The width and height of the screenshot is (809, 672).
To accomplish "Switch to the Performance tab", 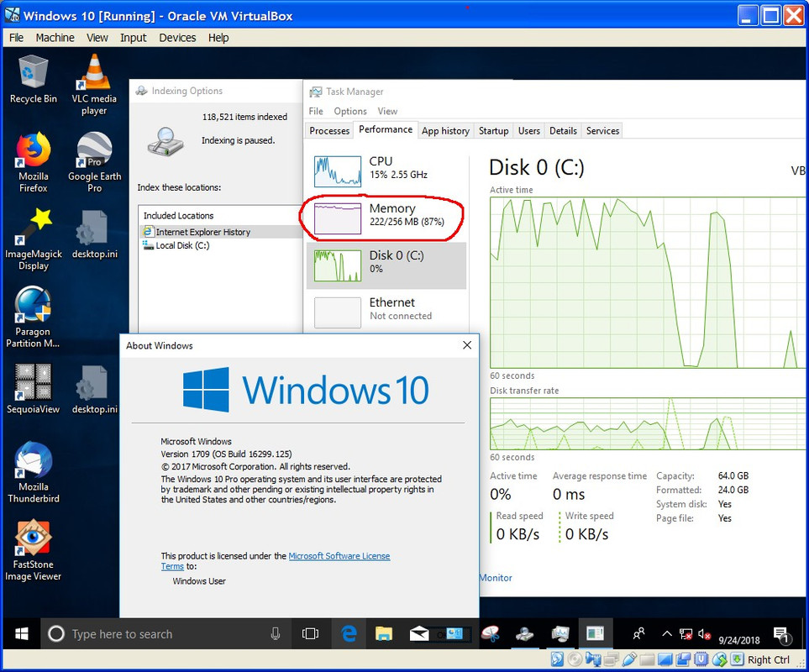I will coord(386,130).
